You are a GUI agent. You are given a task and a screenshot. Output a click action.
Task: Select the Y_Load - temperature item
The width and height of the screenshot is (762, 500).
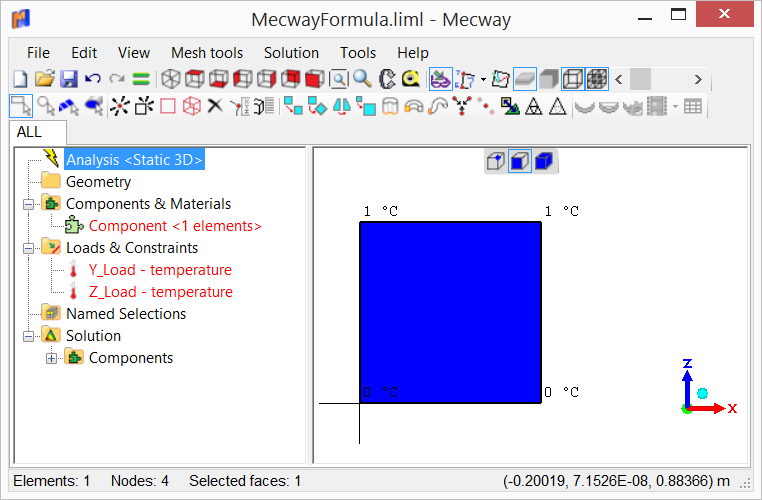coord(160,270)
